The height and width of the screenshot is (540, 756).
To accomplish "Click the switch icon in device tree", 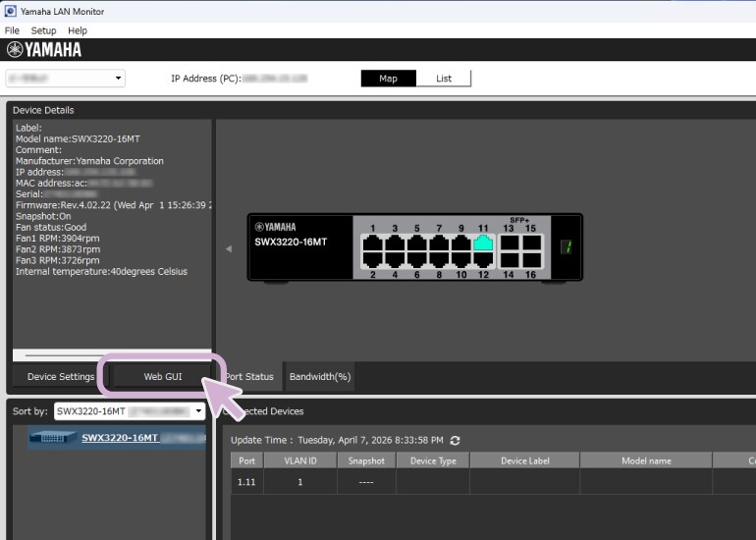I will coord(53,437).
